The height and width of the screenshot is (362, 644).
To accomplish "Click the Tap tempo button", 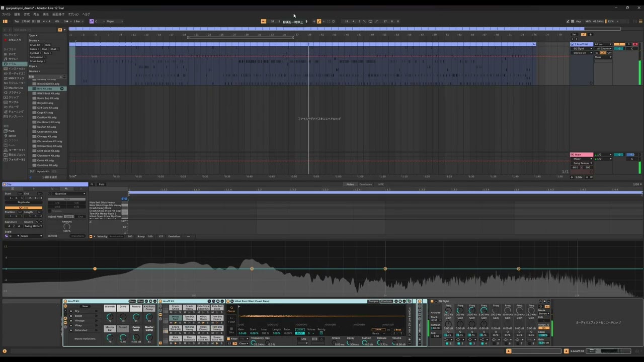I will [x=17, y=21].
